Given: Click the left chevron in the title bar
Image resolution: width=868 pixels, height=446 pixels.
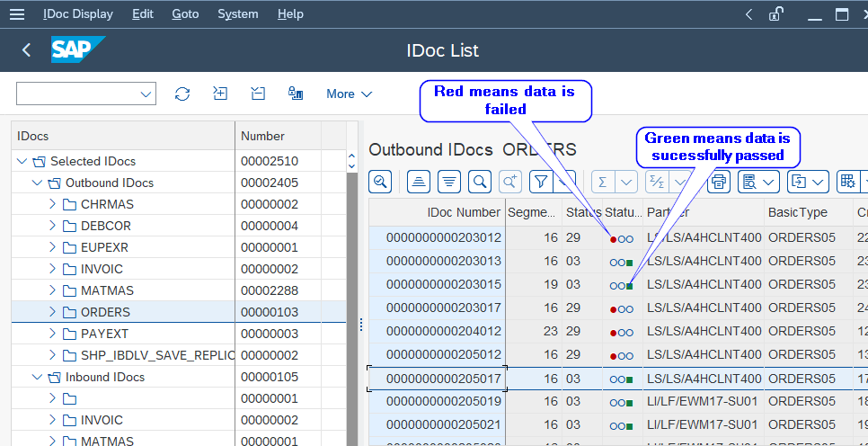Looking at the screenshot, I should tap(748, 14).
